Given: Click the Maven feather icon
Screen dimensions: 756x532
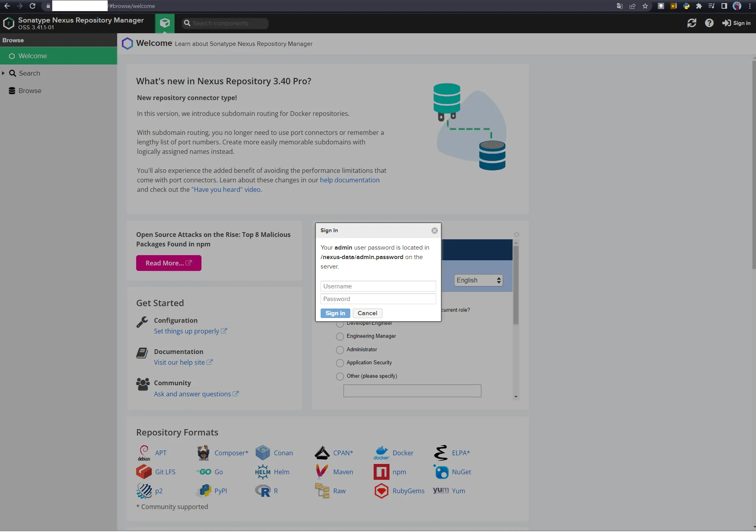Looking at the screenshot, I should pos(322,472).
